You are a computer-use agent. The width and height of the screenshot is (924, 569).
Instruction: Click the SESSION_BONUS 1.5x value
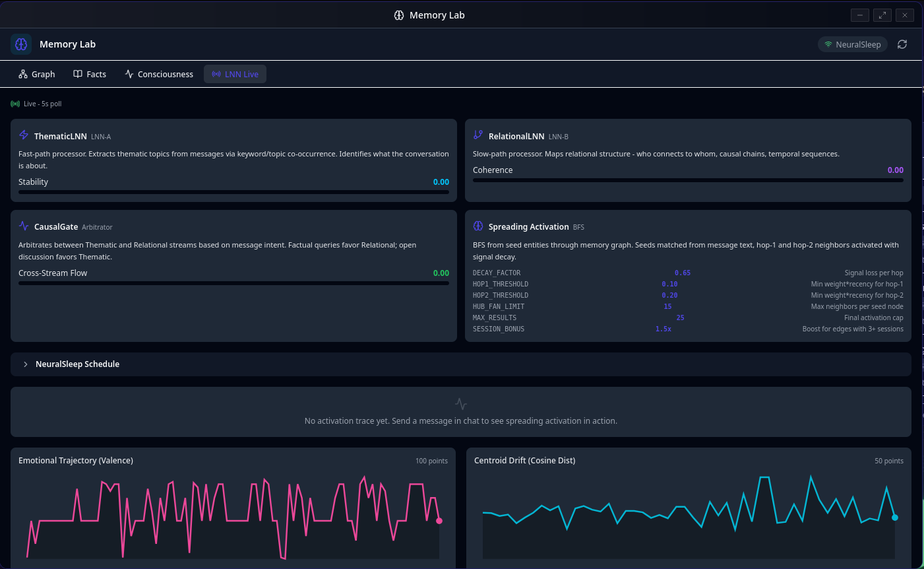663,329
